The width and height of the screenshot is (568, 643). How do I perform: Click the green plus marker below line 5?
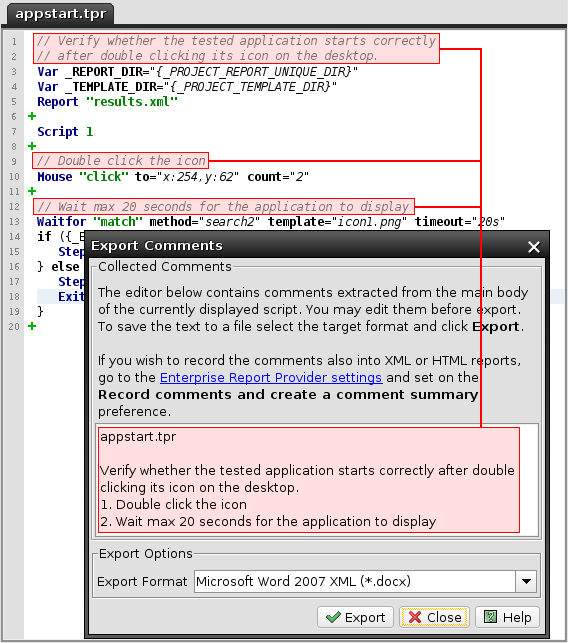tap(32, 116)
